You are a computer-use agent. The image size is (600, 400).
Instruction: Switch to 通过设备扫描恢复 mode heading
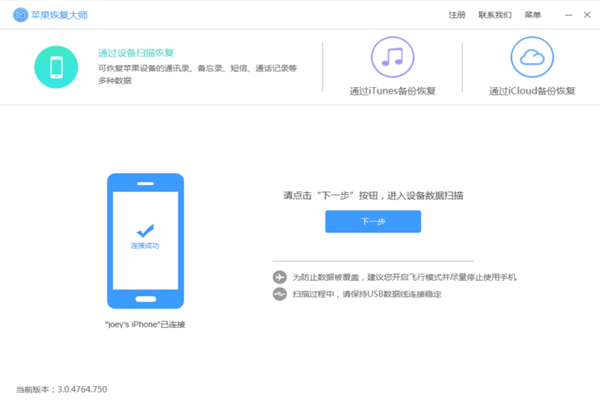click(x=136, y=52)
